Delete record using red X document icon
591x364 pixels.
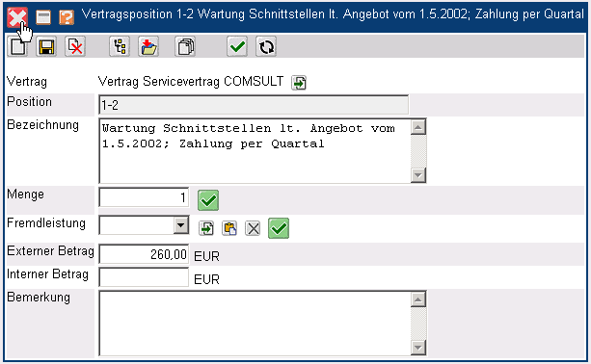point(75,46)
